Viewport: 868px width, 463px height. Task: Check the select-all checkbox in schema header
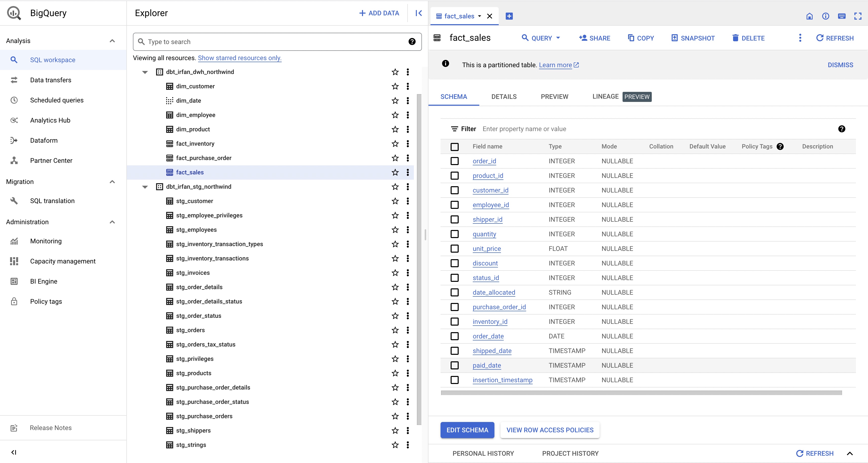click(455, 147)
